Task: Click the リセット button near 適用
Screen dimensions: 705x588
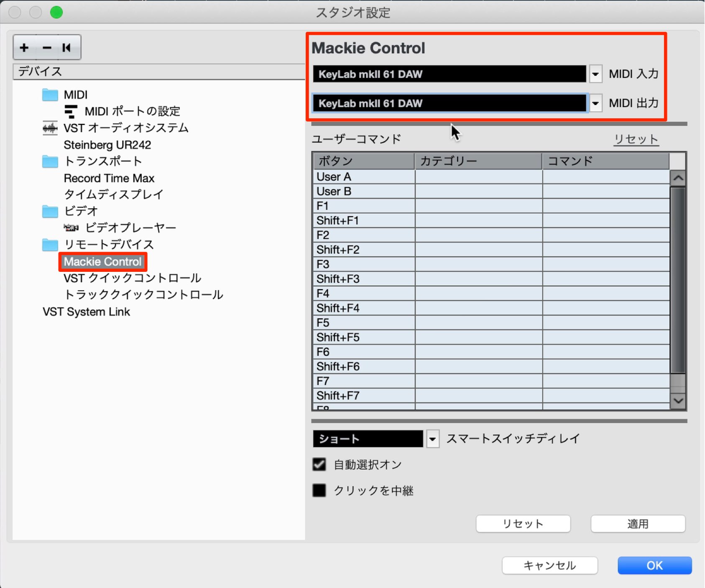Action: [x=523, y=524]
